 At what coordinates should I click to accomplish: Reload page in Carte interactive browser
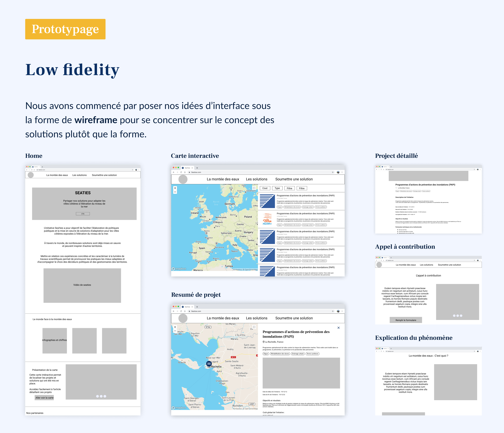(181, 172)
